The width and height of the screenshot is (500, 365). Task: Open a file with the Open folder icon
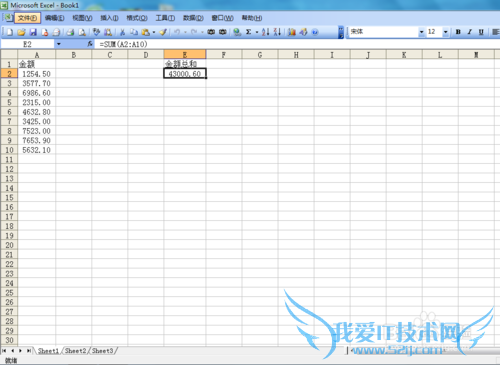pyautogui.click(x=21, y=32)
